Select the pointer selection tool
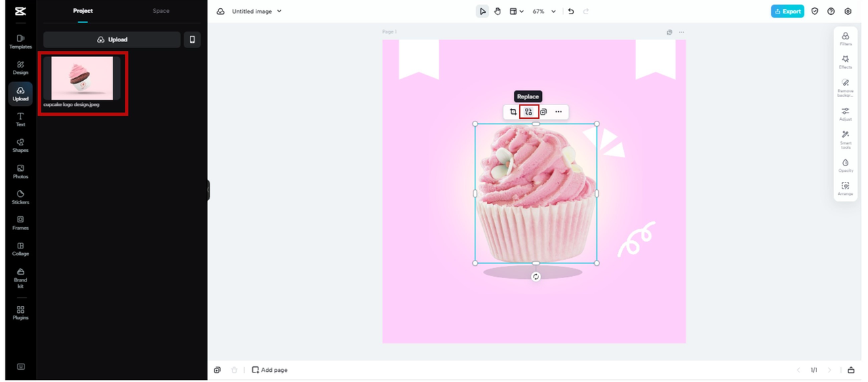The width and height of the screenshot is (868, 382). point(482,12)
